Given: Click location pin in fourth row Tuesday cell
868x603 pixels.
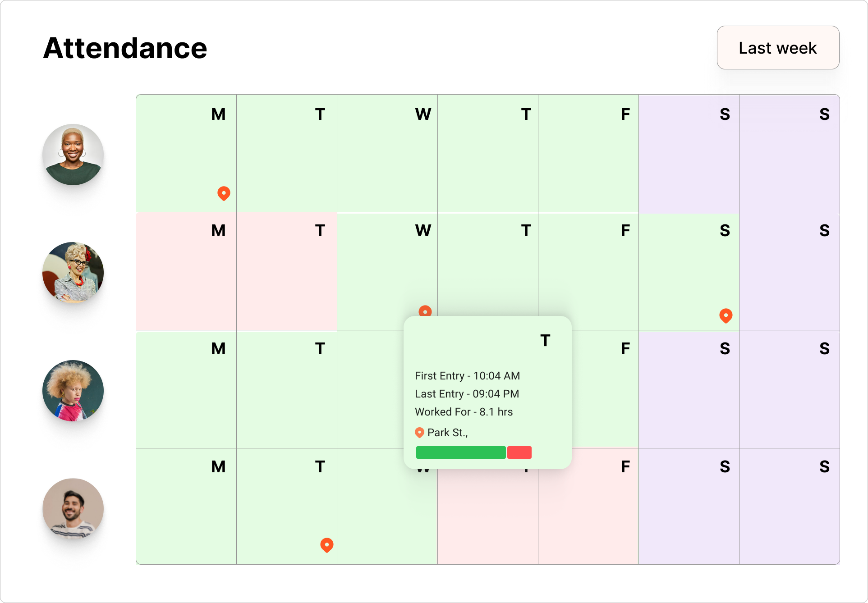Looking at the screenshot, I should pyautogui.click(x=326, y=545).
